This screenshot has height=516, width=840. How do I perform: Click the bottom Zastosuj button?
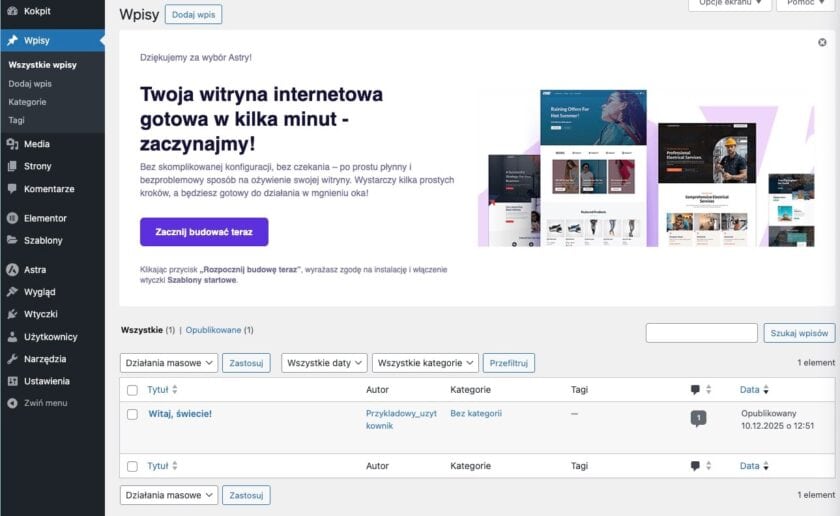tap(246, 495)
